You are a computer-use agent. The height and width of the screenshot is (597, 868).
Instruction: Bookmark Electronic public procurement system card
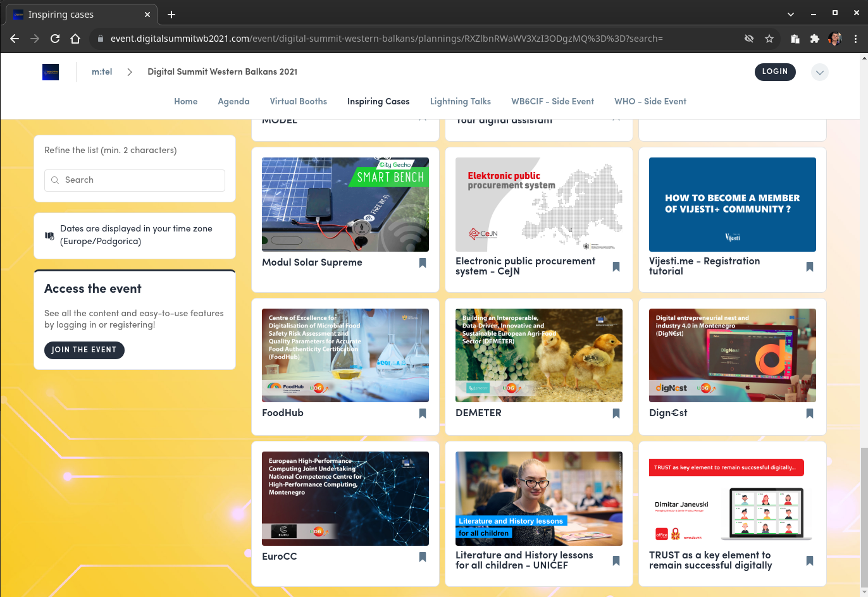tap(616, 267)
